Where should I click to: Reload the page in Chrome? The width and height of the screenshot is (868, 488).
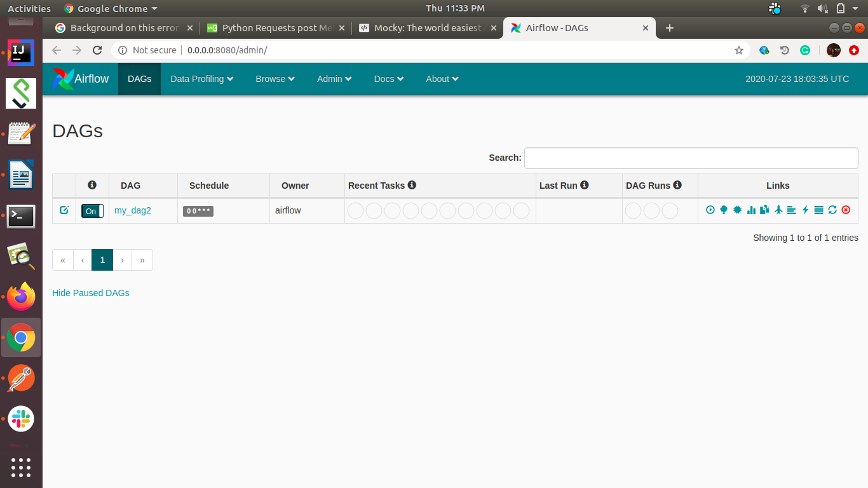pos(97,50)
